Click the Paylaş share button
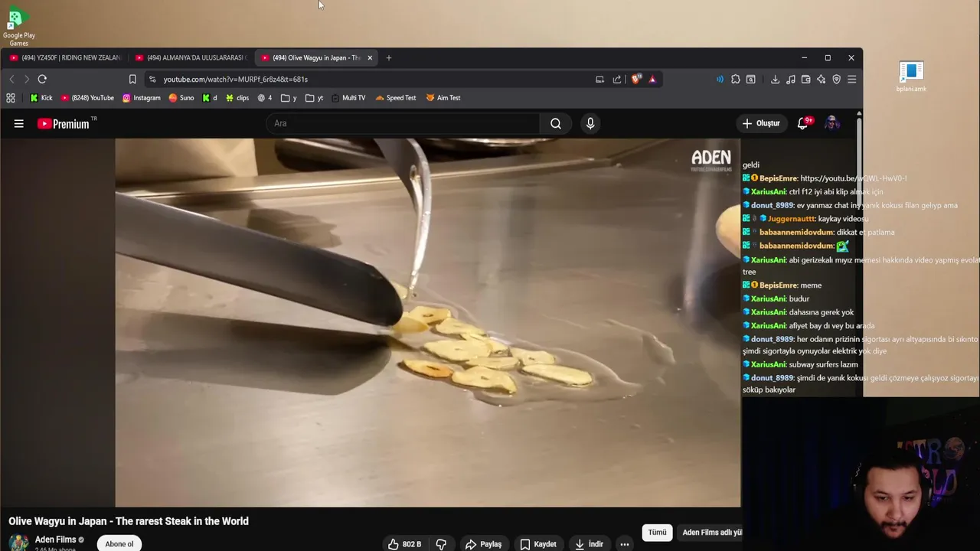Viewport: 980px width, 551px height. tap(483, 544)
